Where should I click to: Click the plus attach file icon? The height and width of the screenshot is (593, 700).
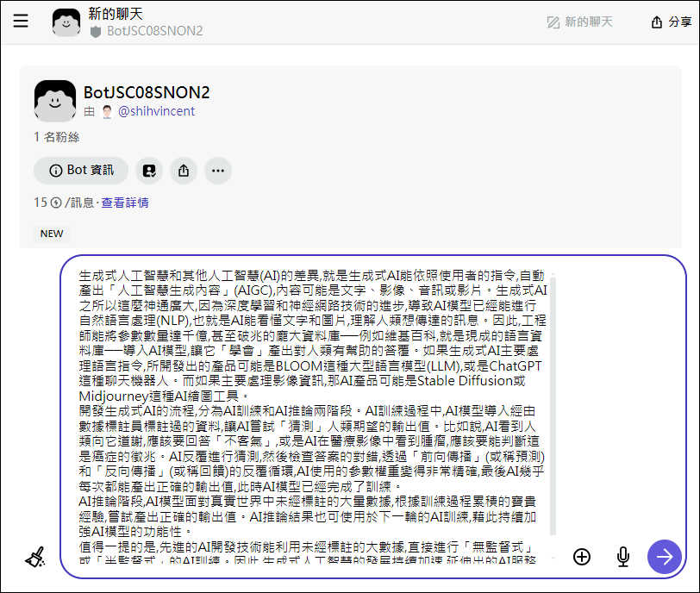click(582, 557)
